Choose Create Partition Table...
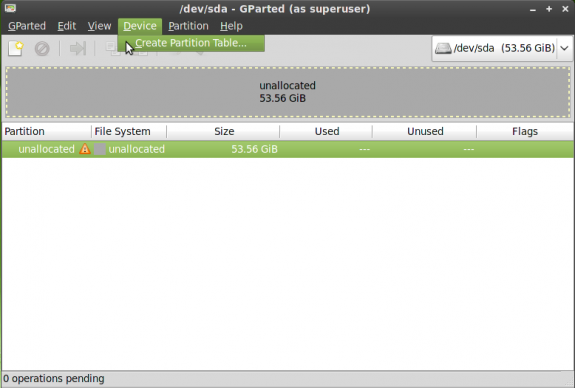 point(191,43)
